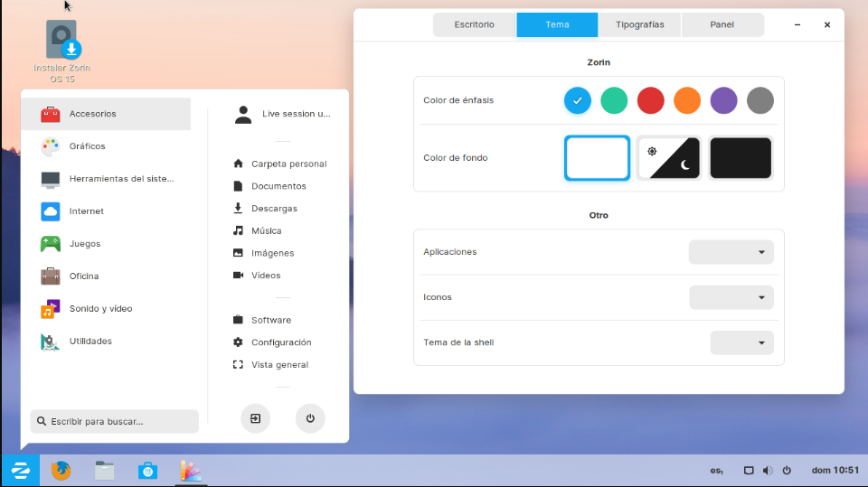Choose the light background color

pyautogui.click(x=598, y=158)
